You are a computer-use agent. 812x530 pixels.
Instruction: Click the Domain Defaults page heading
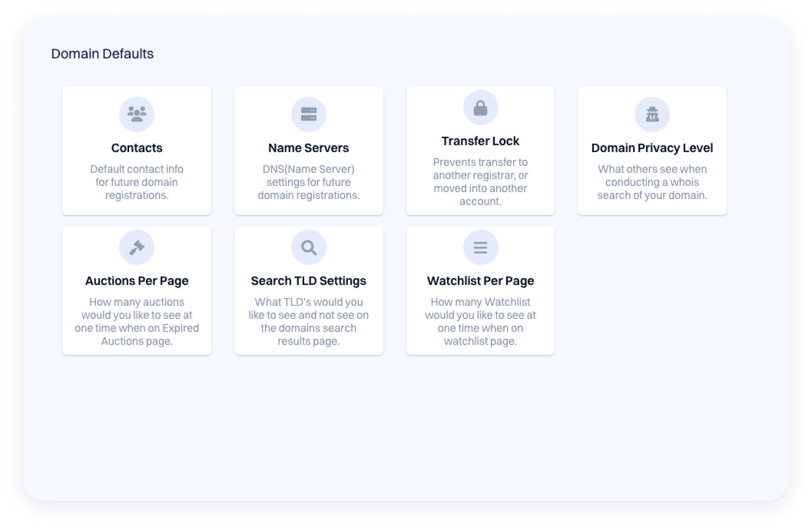tap(102, 54)
